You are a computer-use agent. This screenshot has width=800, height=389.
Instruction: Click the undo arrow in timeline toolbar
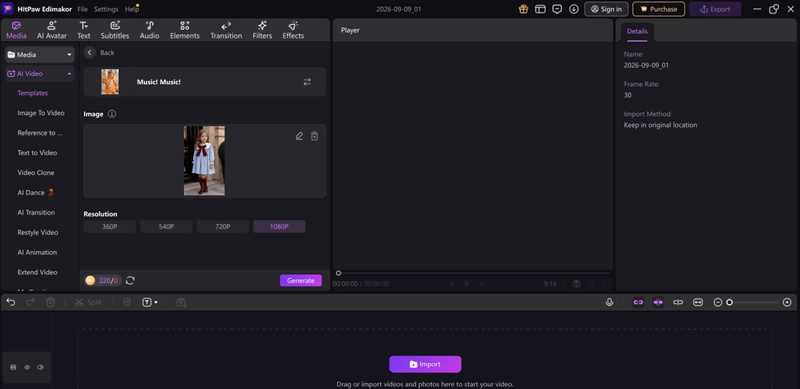click(11, 302)
